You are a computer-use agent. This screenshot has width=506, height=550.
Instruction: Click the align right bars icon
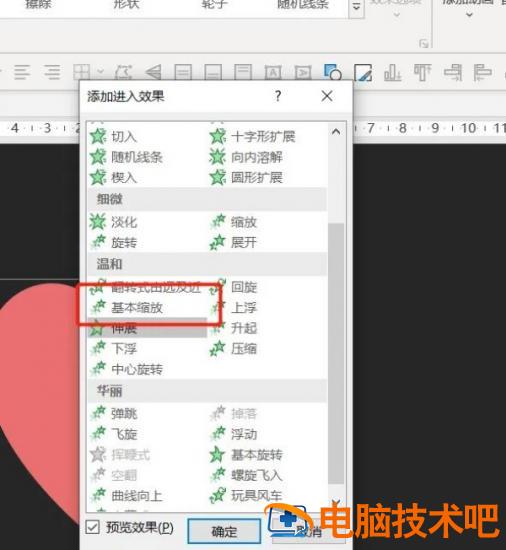click(x=453, y=73)
